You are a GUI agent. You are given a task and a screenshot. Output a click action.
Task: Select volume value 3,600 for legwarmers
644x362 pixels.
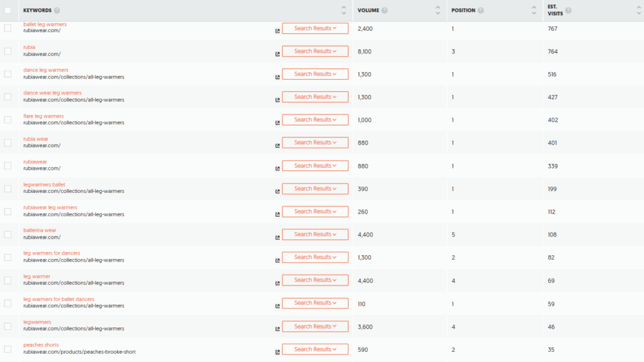365,327
